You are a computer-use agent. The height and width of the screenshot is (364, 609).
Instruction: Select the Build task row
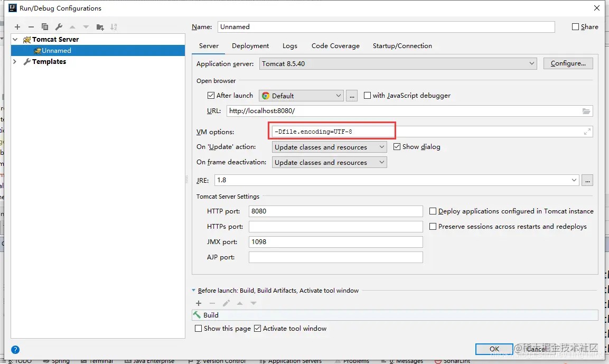395,315
